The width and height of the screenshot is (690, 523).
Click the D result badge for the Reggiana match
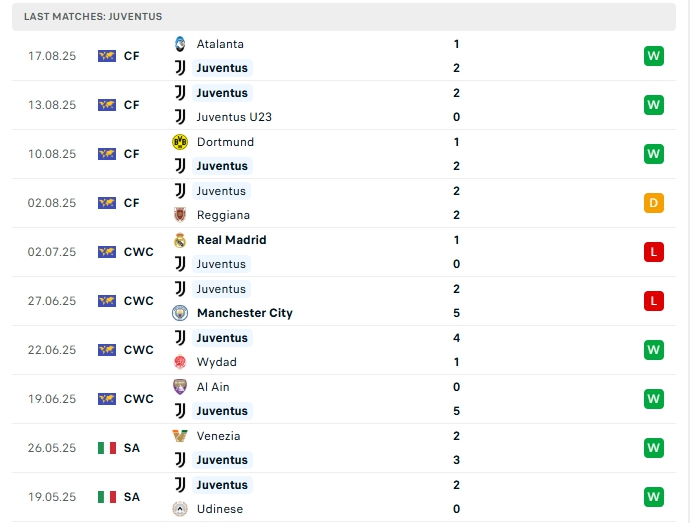point(654,203)
